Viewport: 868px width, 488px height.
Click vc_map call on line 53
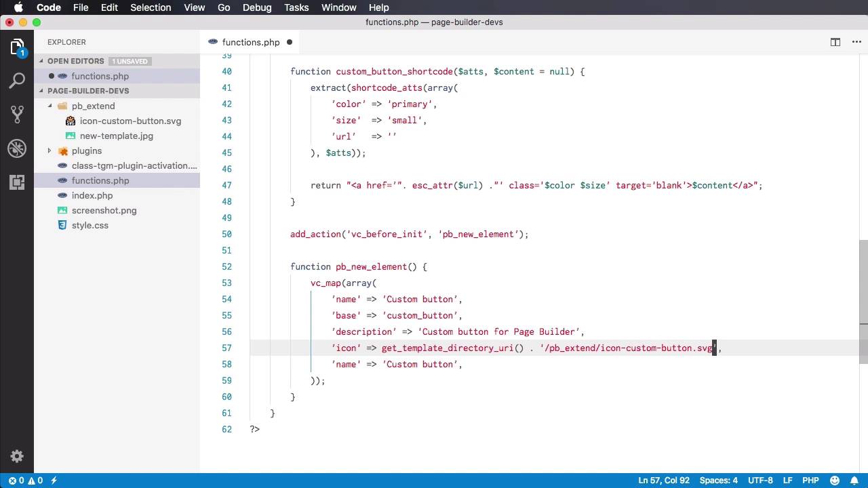pos(325,283)
